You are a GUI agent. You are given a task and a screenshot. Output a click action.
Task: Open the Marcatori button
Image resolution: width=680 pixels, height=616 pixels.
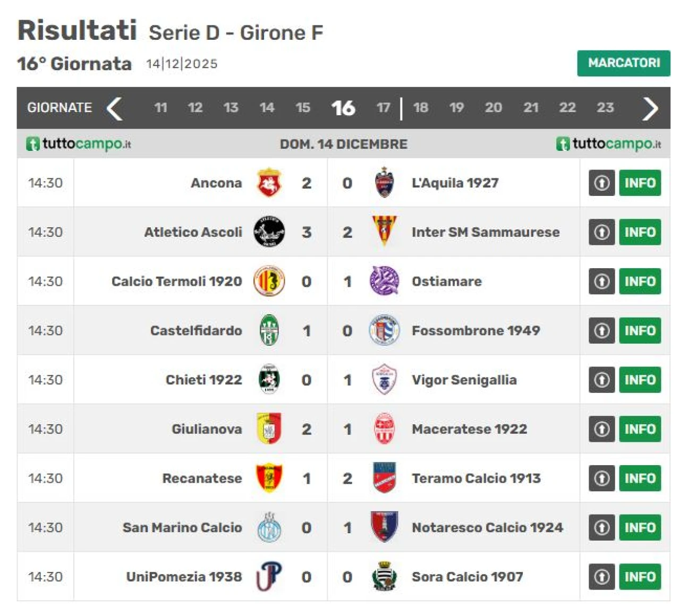(623, 63)
